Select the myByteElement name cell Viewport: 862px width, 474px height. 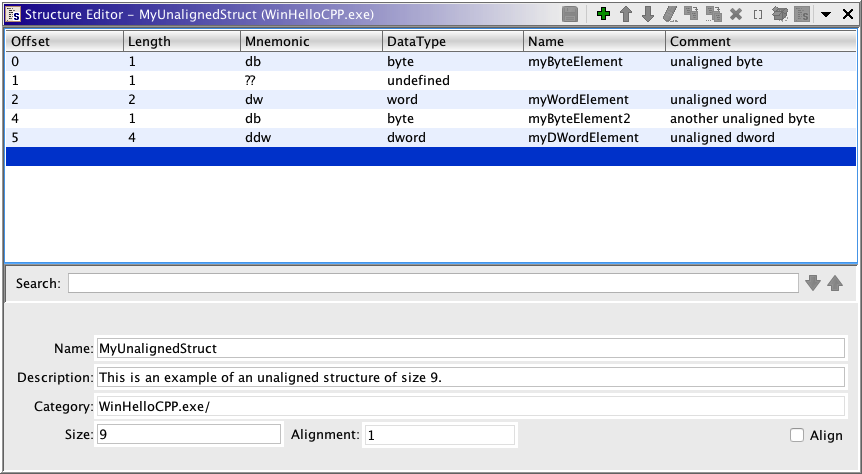pyautogui.click(x=594, y=62)
